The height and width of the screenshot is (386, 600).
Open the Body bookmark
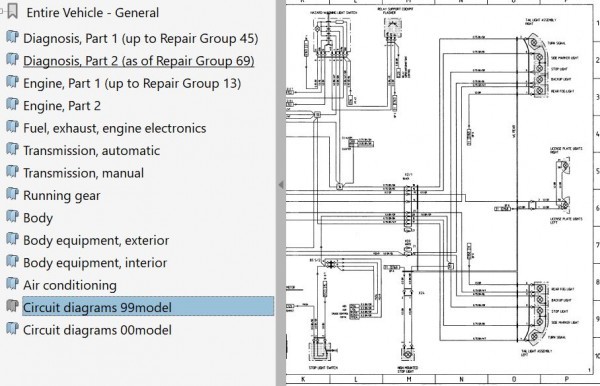point(38,218)
